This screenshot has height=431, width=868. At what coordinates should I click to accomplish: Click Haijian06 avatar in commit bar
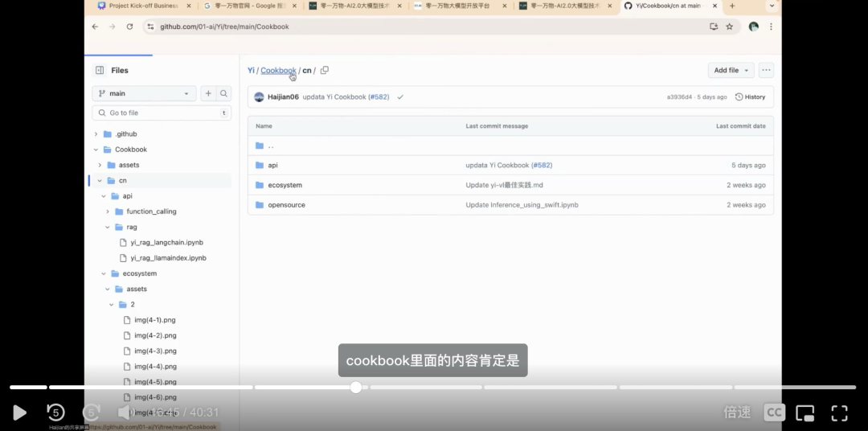click(259, 97)
